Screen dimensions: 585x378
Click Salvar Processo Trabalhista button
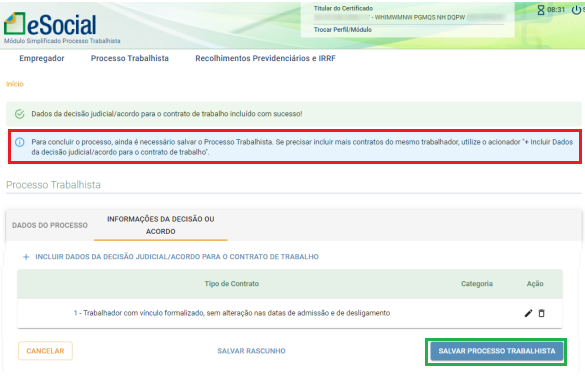pos(497,351)
